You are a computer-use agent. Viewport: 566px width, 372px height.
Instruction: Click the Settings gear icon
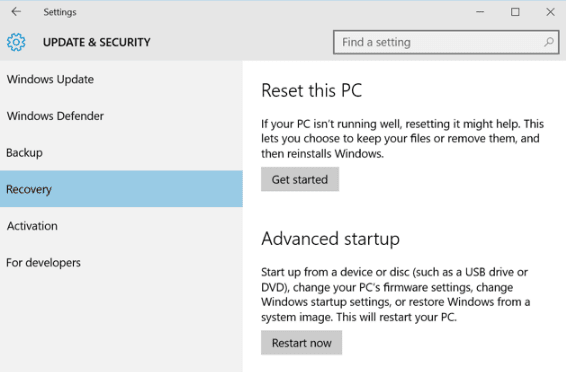coord(16,42)
